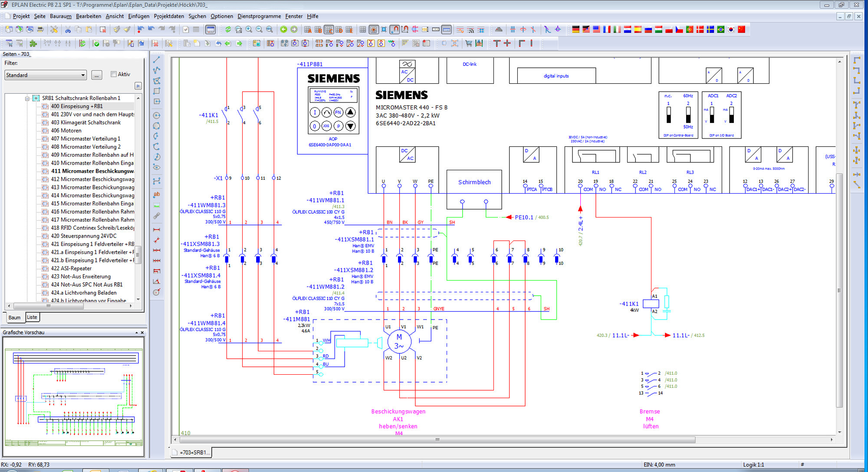This screenshot has width=868, height=472.
Task: Open the Dienstprogramme menu
Action: (259, 16)
